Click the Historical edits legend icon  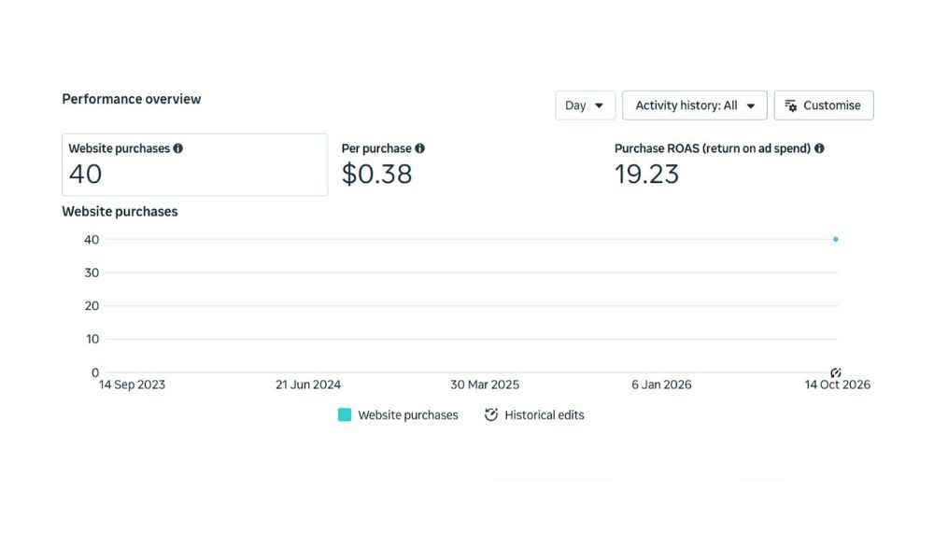coord(491,414)
